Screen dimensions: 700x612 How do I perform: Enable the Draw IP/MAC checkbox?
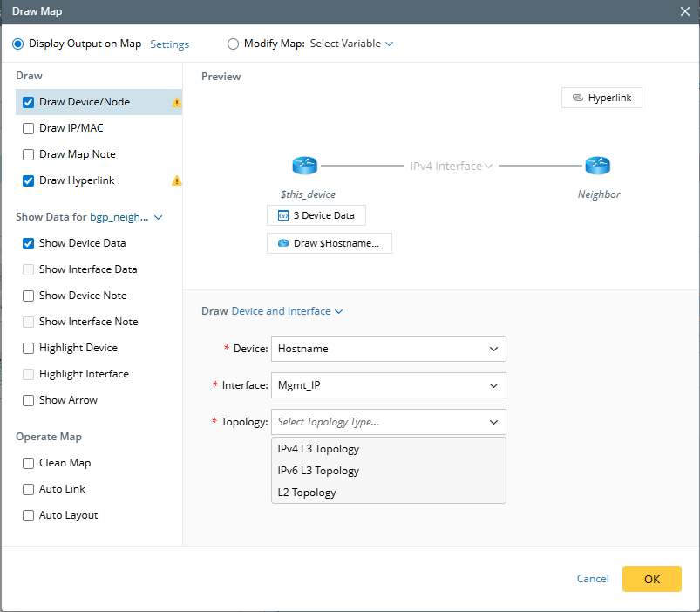pos(28,128)
